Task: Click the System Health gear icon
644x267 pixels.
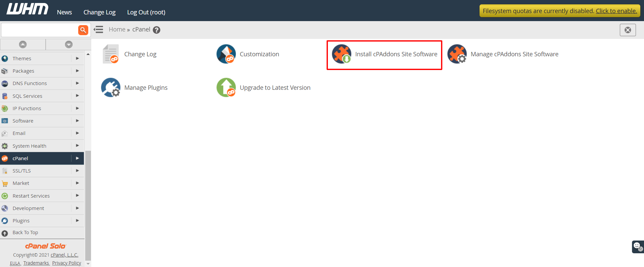Action: pos(5,146)
